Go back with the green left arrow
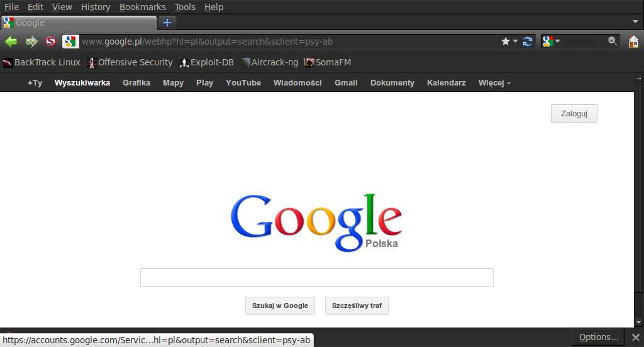Image resolution: width=644 pixels, height=347 pixels. click(x=11, y=41)
